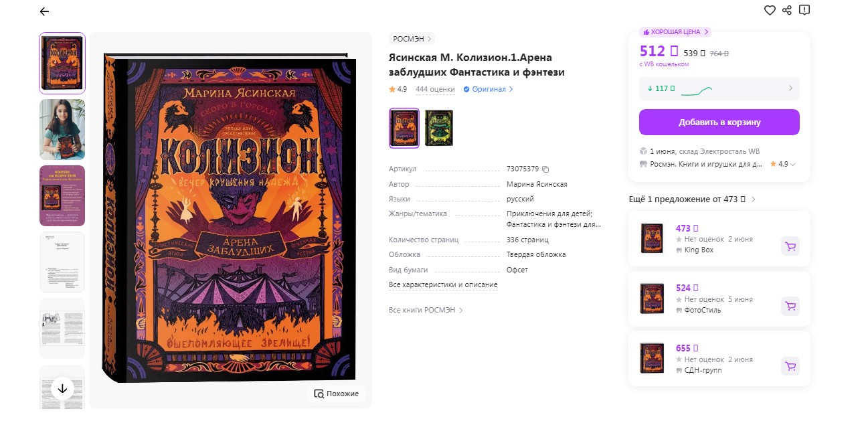Open Все характеристики и описание link
Image resolution: width=868 pixels, height=427 pixels.
click(443, 285)
